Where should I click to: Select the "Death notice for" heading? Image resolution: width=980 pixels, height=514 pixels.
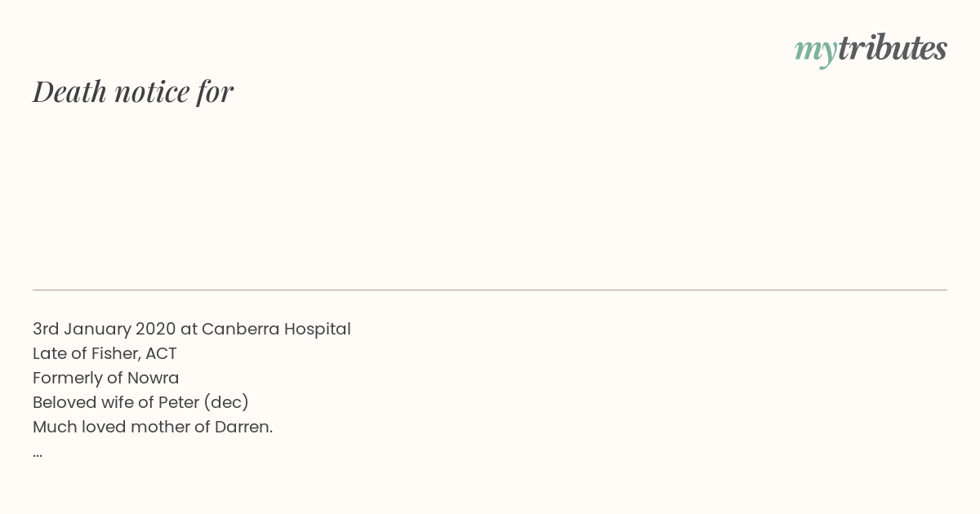(133, 91)
